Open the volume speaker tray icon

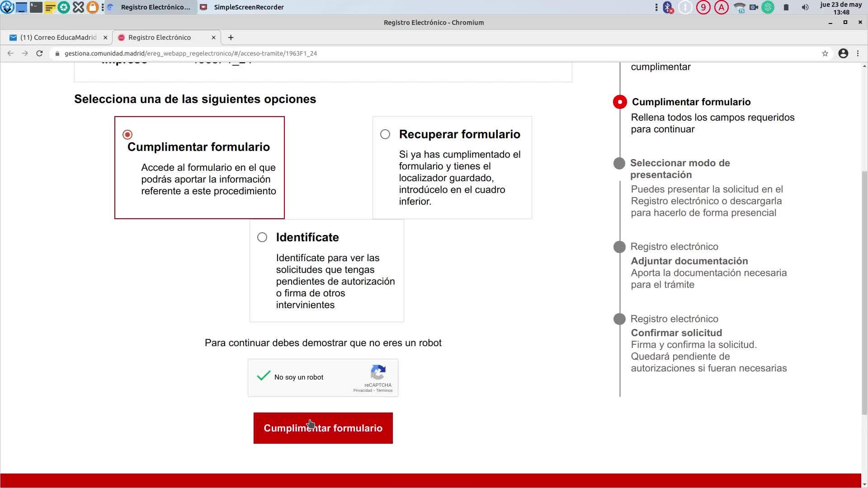[805, 7]
